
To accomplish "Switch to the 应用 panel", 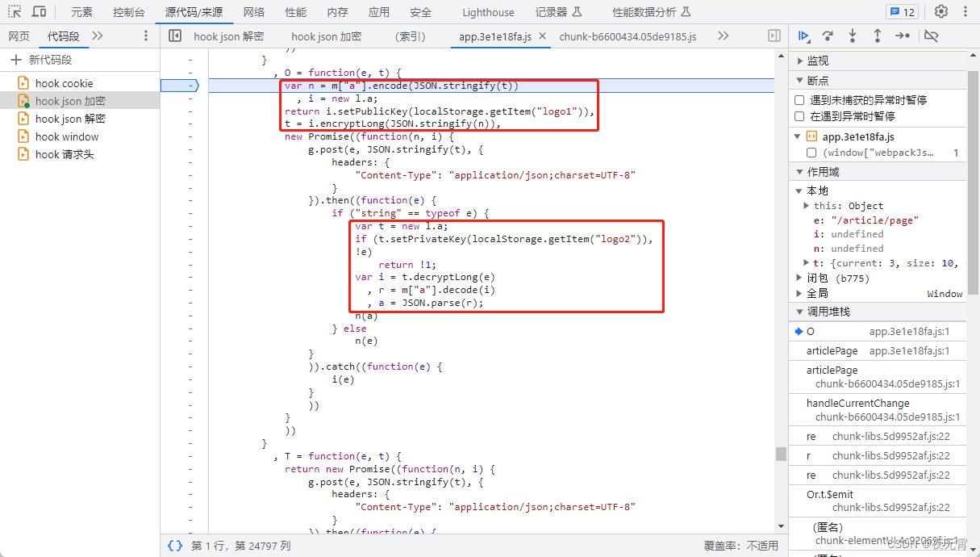I will click(379, 12).
